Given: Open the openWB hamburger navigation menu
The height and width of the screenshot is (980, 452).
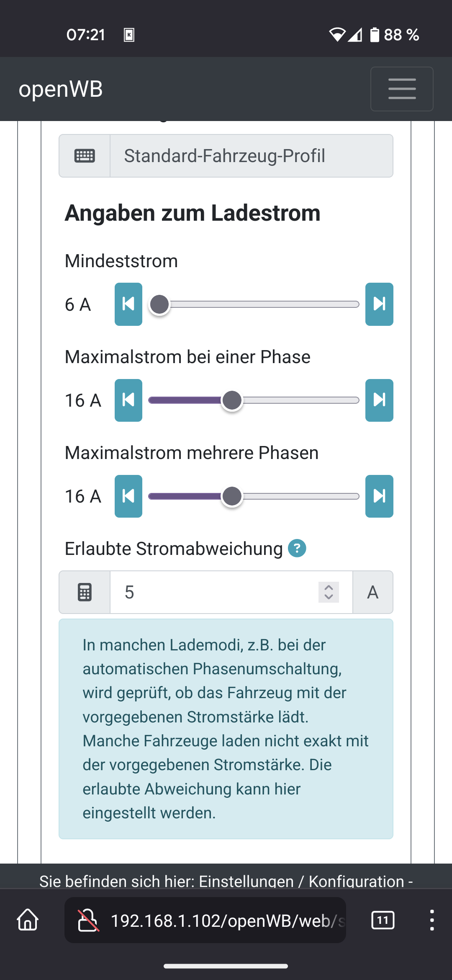Looking at the screenshot, I should tap(402, 89).
